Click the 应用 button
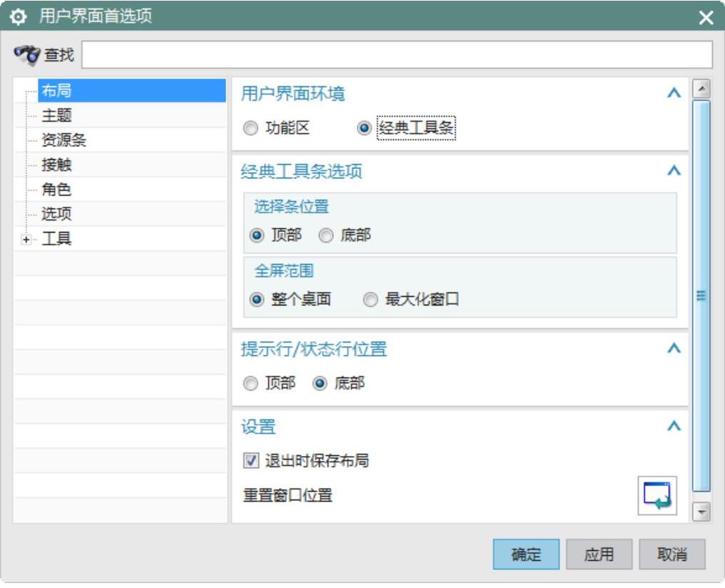 (x=599, y=554)
